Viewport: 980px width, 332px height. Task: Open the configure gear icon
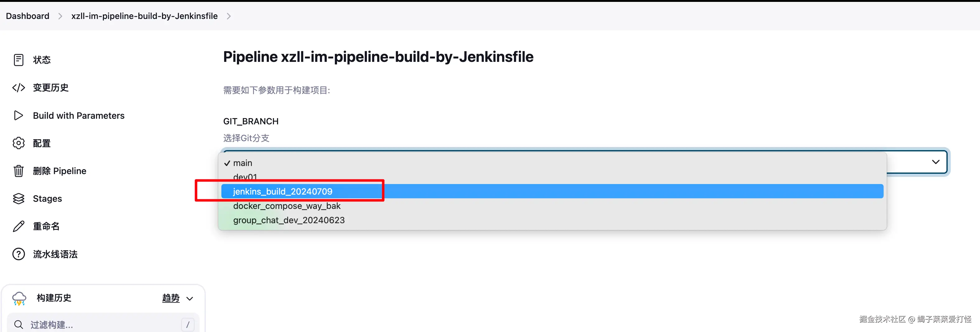(18, 143)
